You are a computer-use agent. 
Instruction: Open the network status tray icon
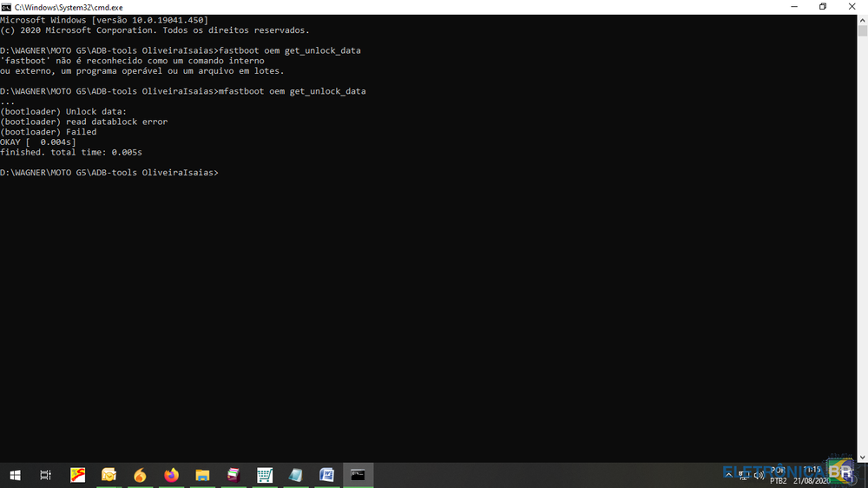click(x=745, y=475)
